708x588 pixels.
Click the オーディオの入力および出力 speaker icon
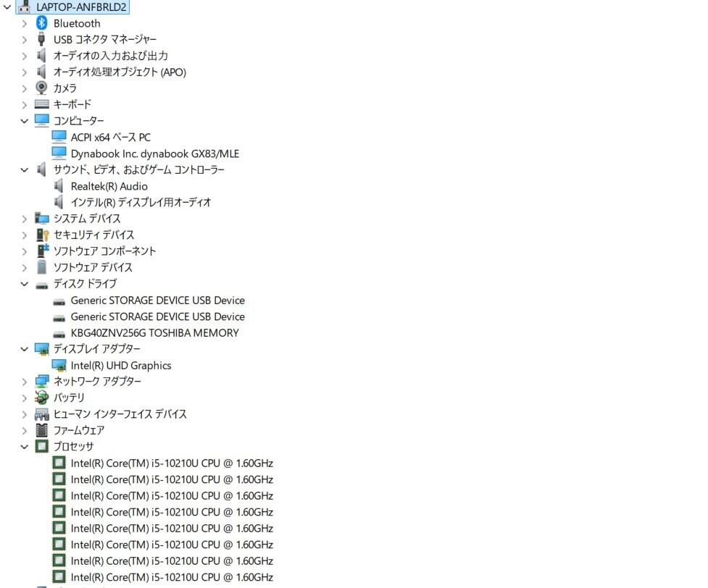[x=41, y=56]
